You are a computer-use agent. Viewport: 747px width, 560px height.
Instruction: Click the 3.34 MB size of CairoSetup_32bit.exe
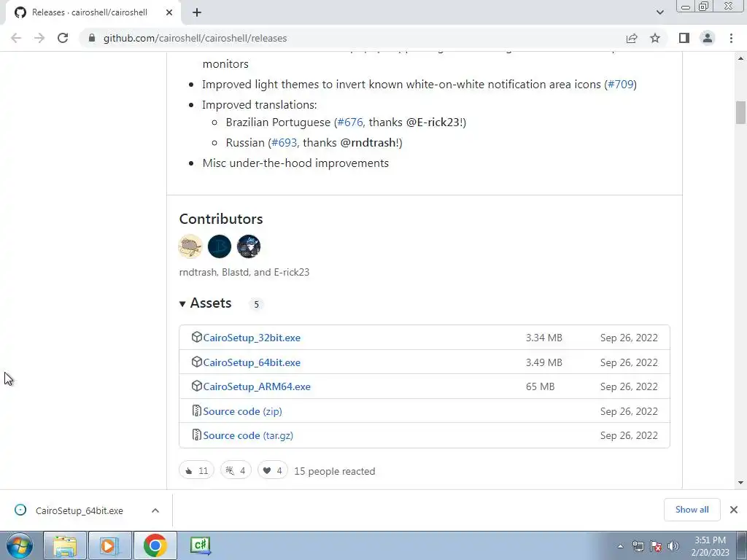544,338
